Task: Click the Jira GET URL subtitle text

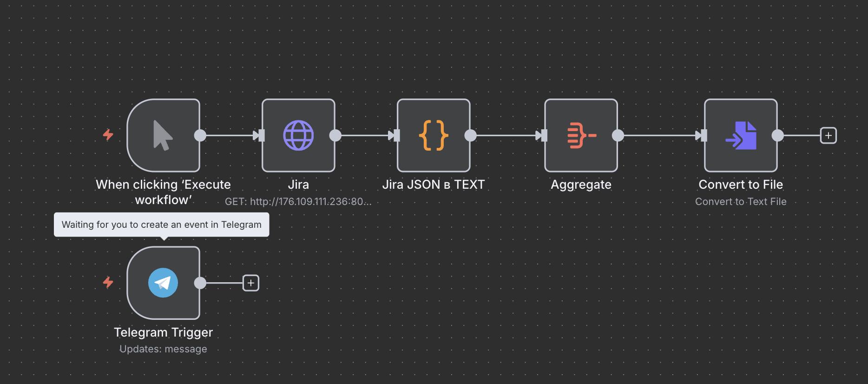Action: 298,202
